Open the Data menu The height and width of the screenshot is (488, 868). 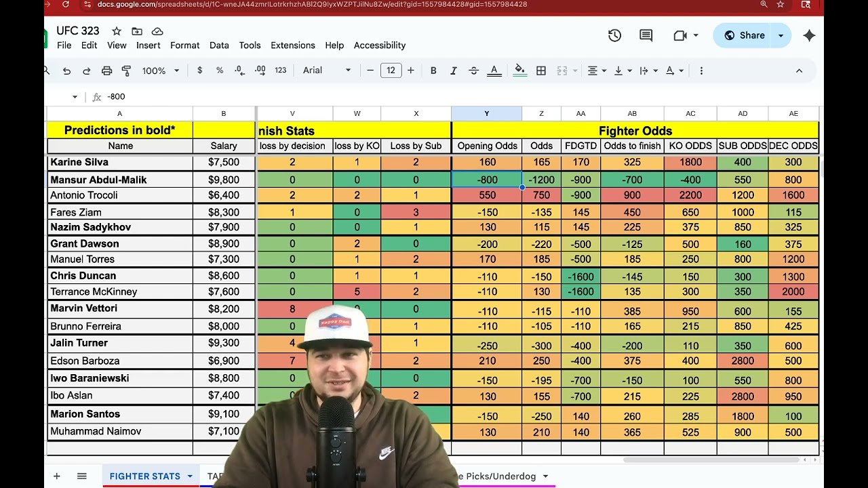[219, 45]
